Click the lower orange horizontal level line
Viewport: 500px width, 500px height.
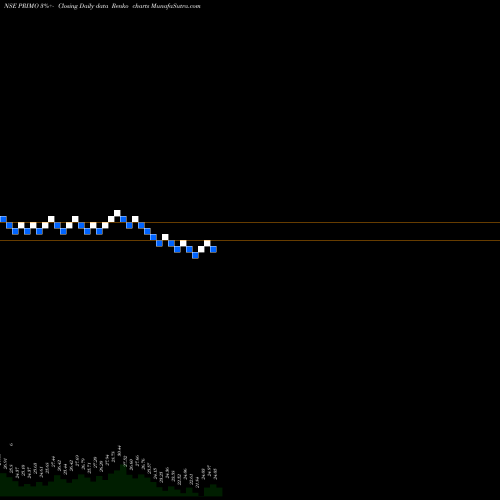[x=250, y=240]
